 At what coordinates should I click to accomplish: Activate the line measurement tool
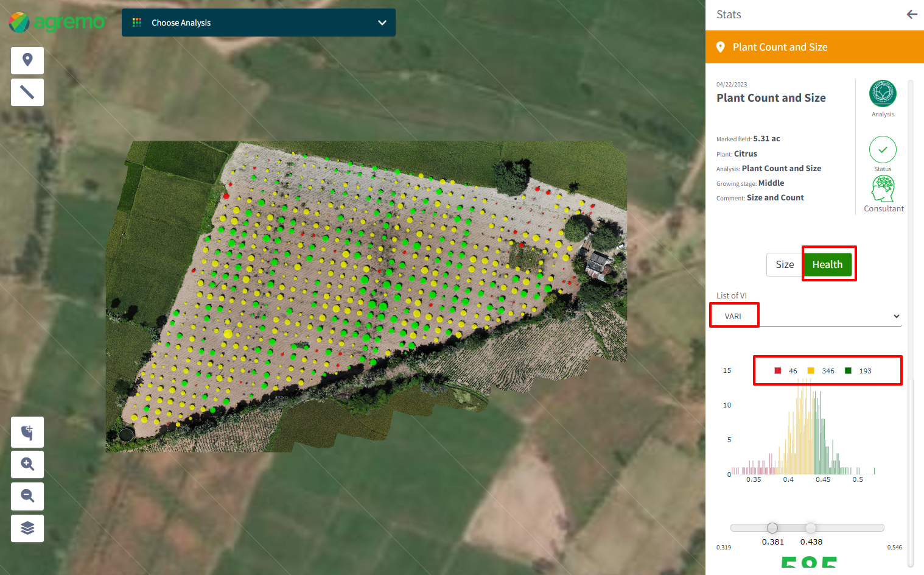(27, 92)
